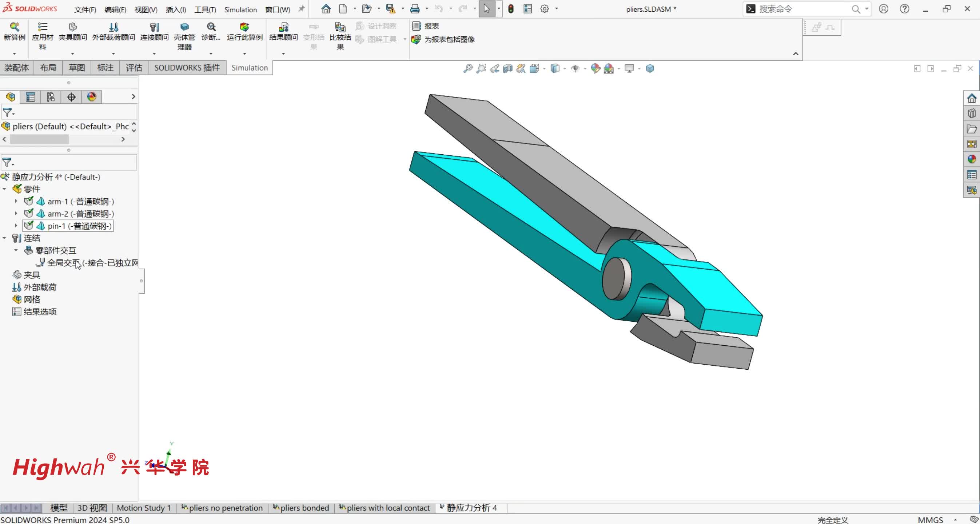
Task: Open the 应用材料 (Apply Material) tool
Action: [42, 27]
